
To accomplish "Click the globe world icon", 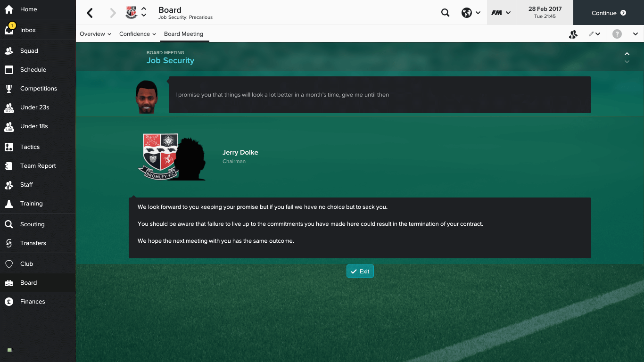I will (467, 13).
